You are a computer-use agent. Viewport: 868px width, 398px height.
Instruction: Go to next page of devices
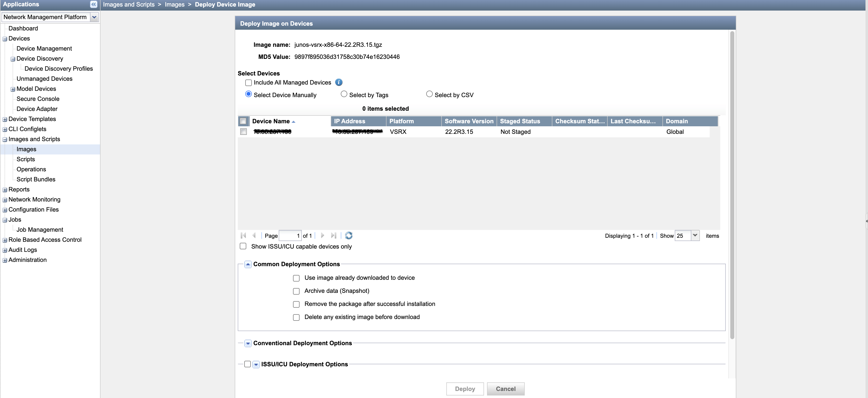point(322,235)
